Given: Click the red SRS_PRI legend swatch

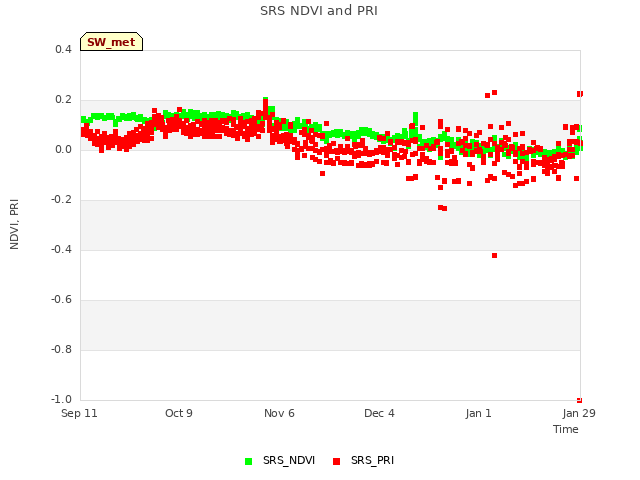Looking at the screenshot, I should 336,461.
